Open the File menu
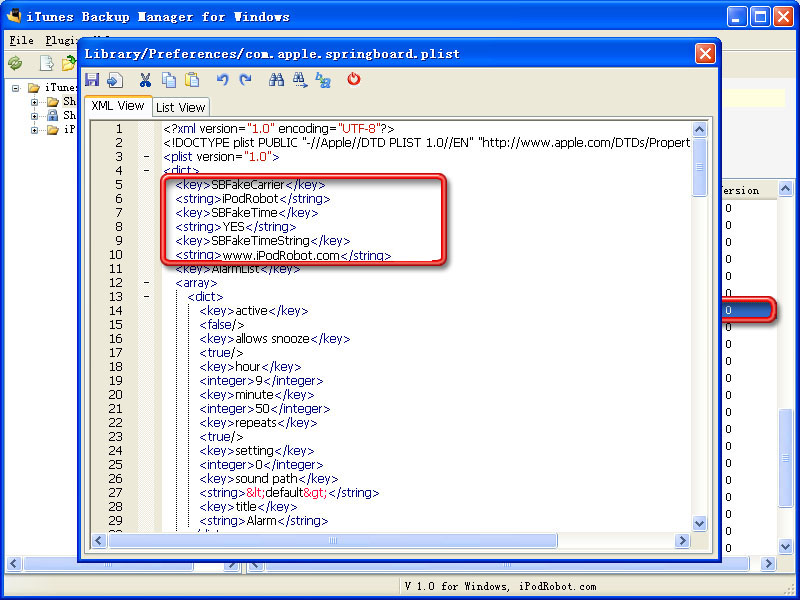The image size is (800, 600). tap(21, 40)
